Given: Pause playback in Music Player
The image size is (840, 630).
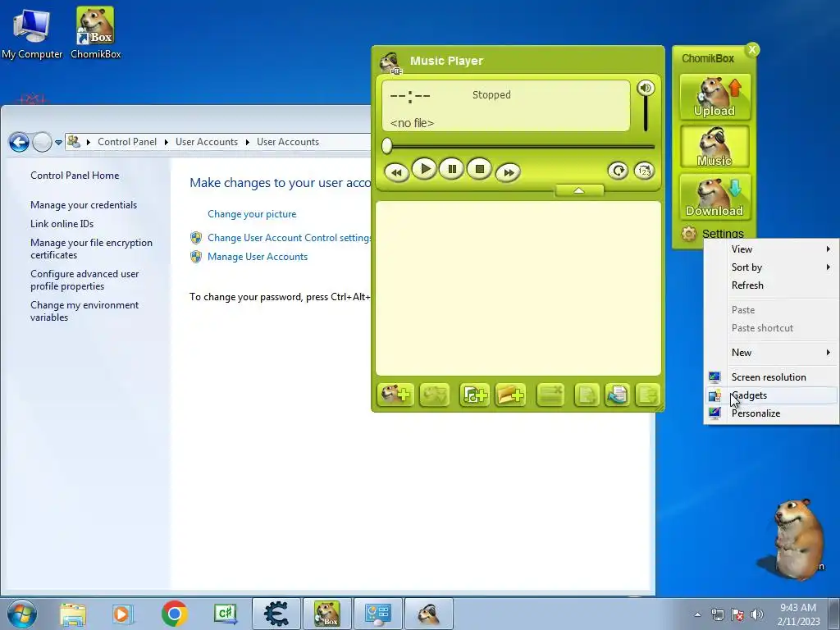Looking at the screenshot, I should pyautogui.click(x=452, y=170).
